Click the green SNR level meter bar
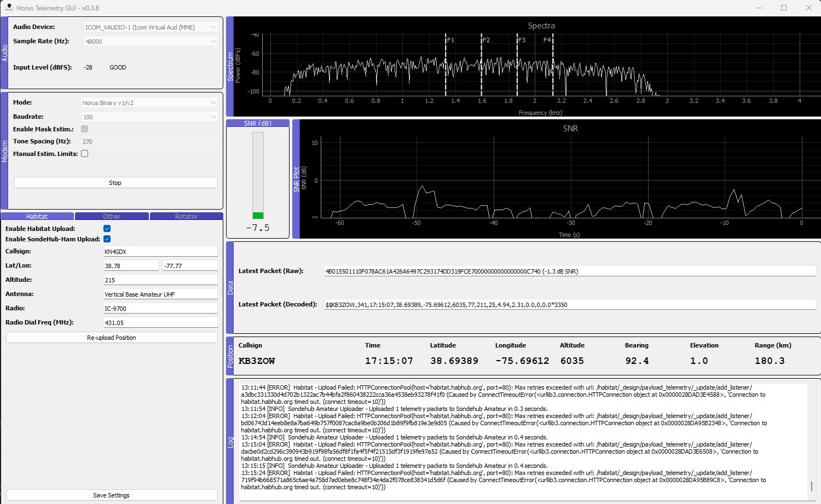This screenshot has width=821, height=504. tap(258, 216)
